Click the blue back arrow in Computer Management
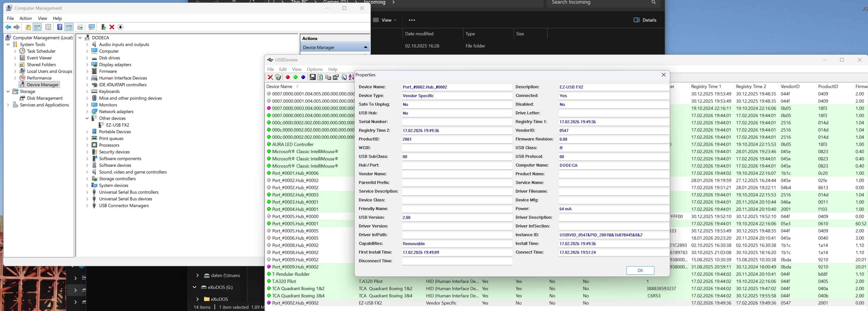The image size is (868, 311). point(8,27)
